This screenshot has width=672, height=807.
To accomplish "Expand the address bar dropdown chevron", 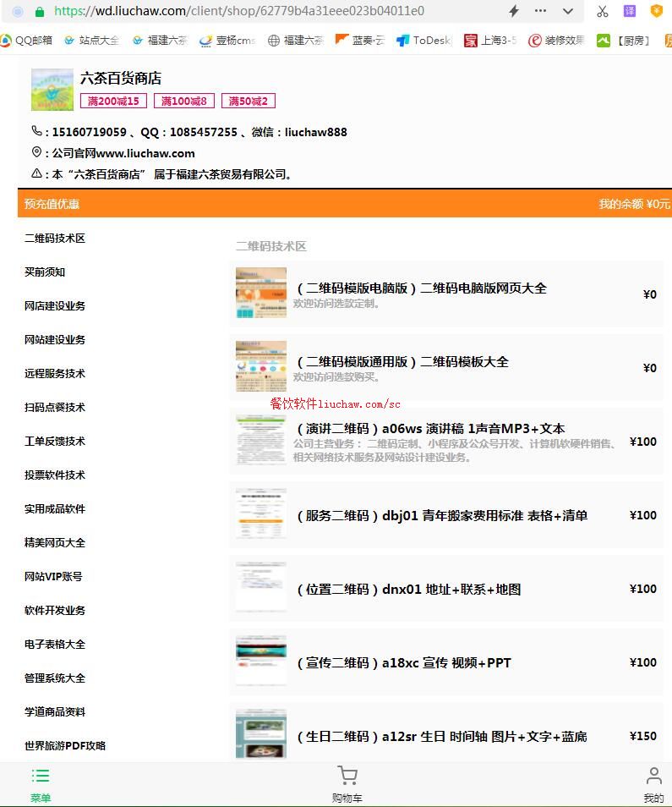I will click(567, 11).
